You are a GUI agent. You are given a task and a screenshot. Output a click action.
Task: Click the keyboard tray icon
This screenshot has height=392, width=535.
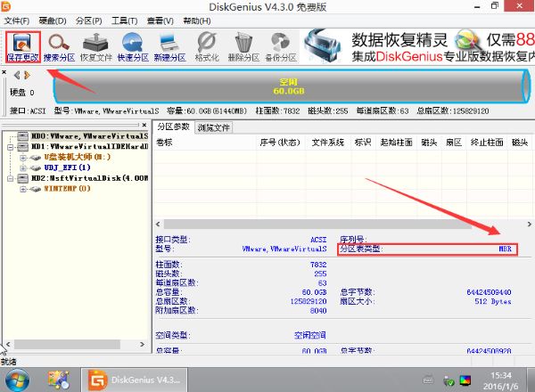pyautogui.click(x=428, y=380)
